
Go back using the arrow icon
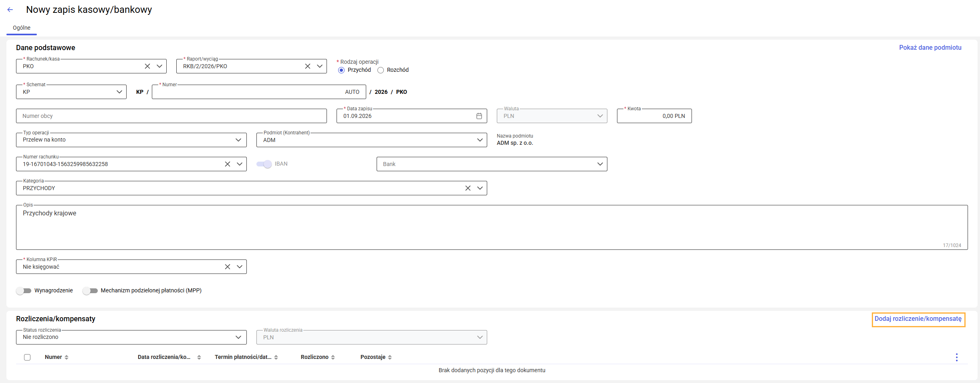click(x=10, y=10)
